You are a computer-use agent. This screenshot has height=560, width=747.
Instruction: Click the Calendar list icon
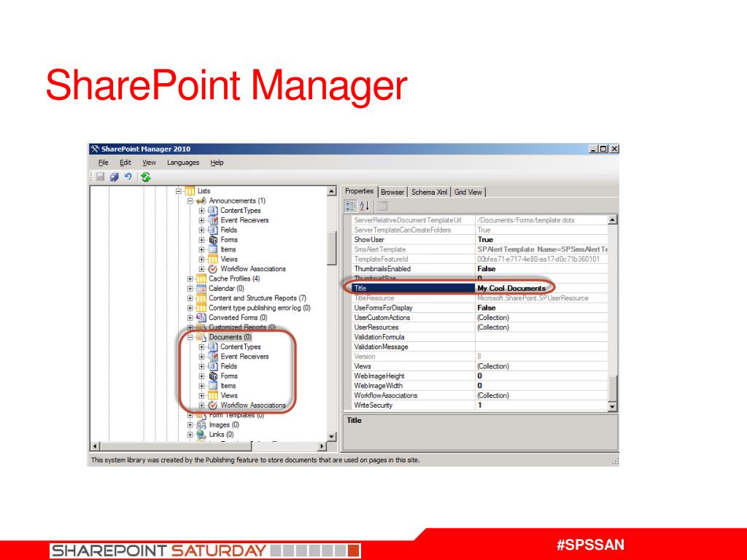point(201,288)
